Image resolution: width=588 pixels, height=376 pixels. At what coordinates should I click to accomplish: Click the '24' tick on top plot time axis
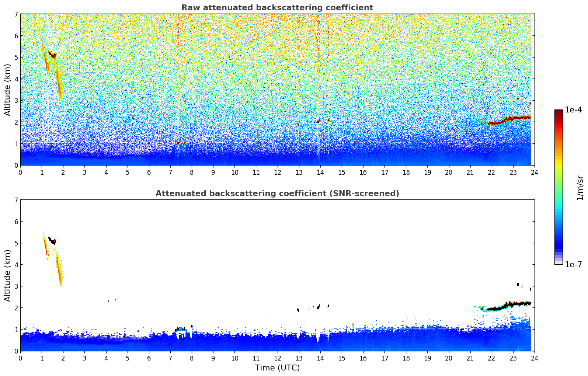tap(535, 173)
